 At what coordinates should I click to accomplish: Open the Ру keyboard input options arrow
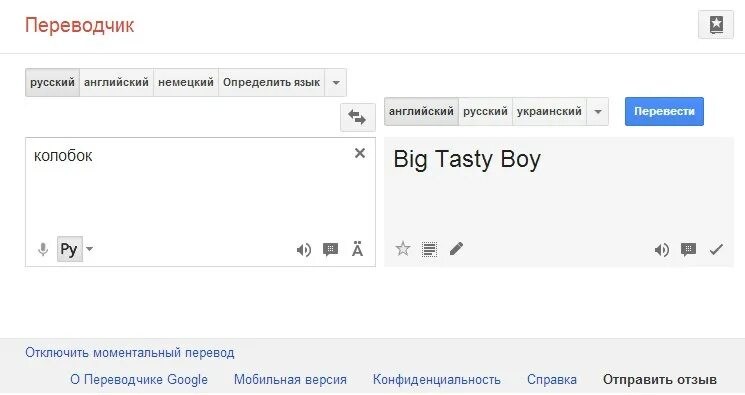click(x=89, y=249)
